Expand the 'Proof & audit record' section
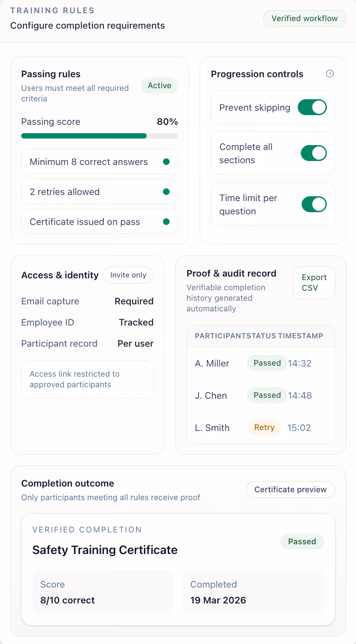 point(231,273)
